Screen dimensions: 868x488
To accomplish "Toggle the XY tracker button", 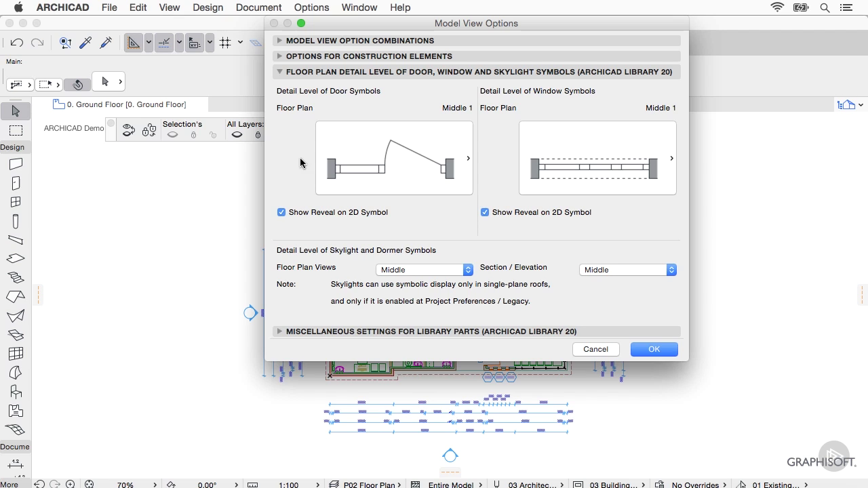I will [x=194, y=43].
